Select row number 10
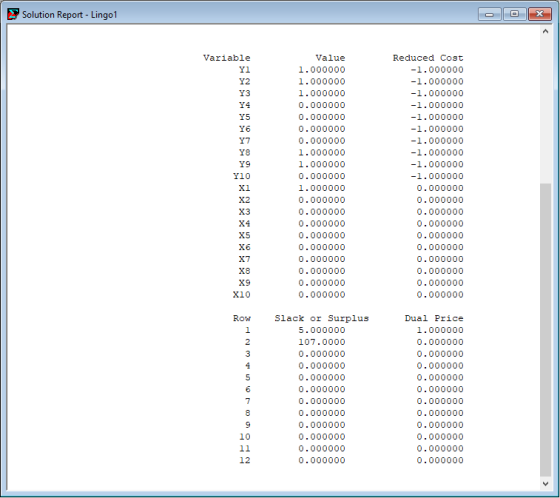Viewport: 560px width, 498px height. click(x=245, y=437)
